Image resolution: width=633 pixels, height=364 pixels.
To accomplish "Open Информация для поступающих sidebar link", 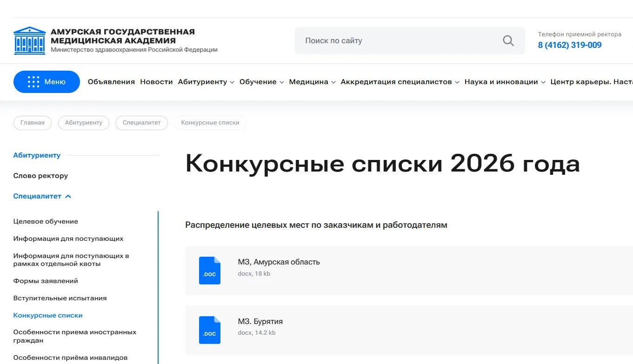I will tap(68, 238).
